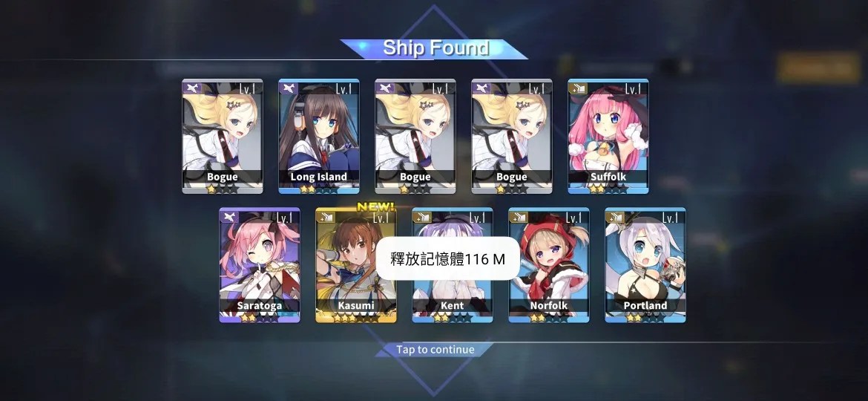Select the Norfolk ship card
868x401 pixels.
point(548,265)
